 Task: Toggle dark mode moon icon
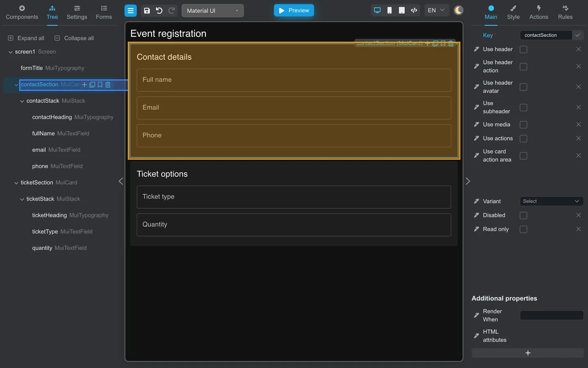click(459, 10)
